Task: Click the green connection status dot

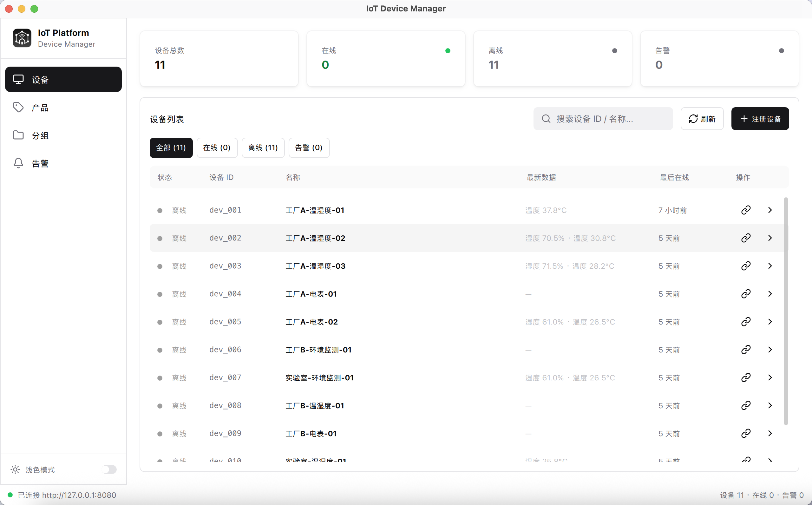Action: pos(10,495)
